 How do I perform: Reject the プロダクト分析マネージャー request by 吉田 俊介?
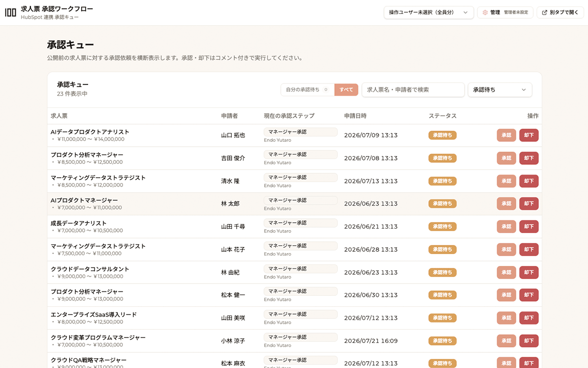[x=529, y=158]
